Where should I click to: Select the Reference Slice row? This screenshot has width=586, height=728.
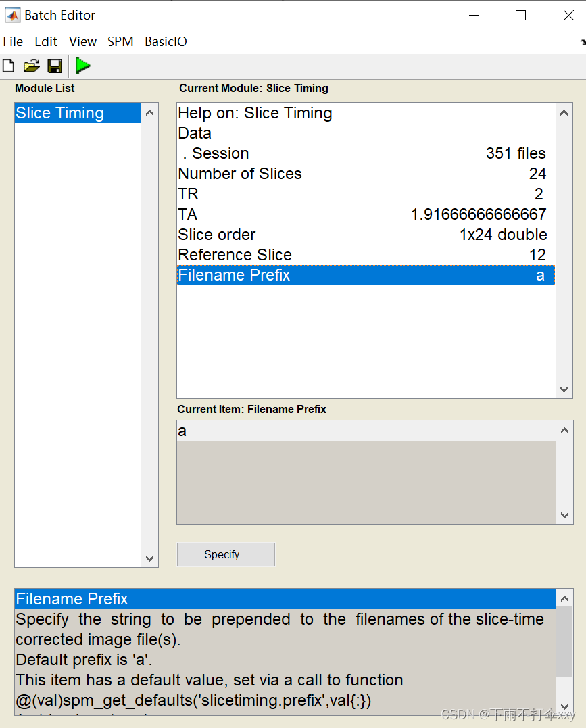click(366, 254)
